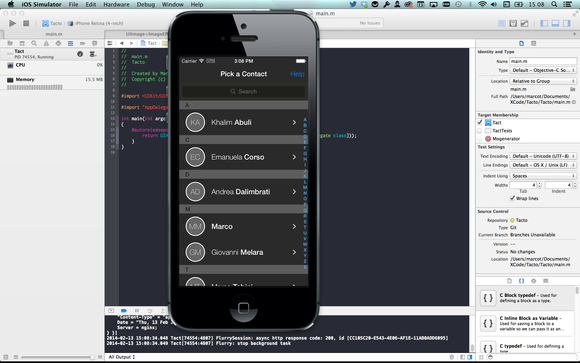Screen dimensions: 580x363
Task: Open the find navigator magnifier icon
Action: 34,43
